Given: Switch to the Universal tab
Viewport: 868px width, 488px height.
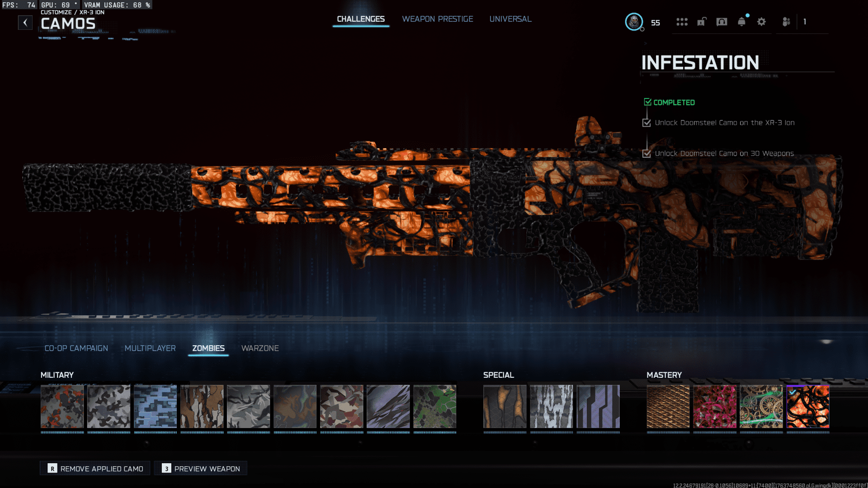Looking at the screenshot, I should [510, 19].
